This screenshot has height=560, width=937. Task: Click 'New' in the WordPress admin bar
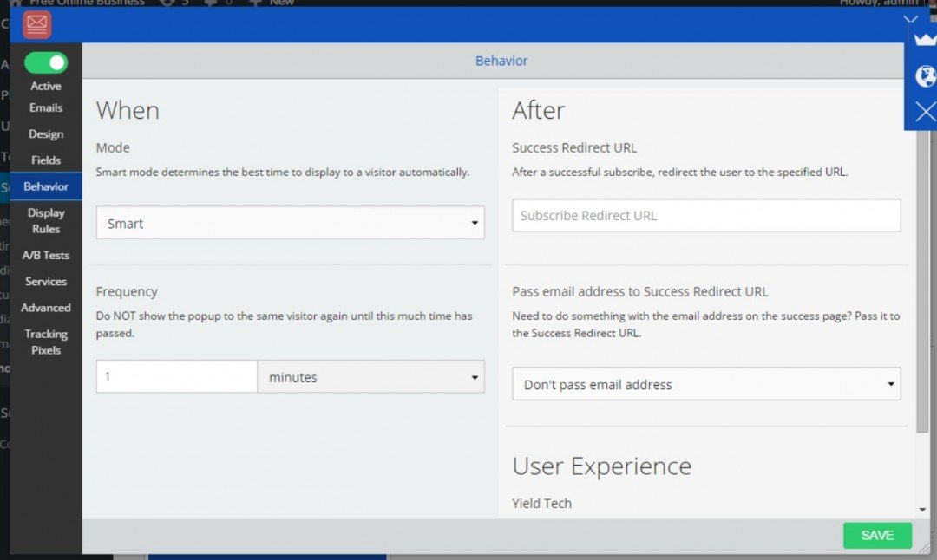pyautogui.click(x=281, y=3)
